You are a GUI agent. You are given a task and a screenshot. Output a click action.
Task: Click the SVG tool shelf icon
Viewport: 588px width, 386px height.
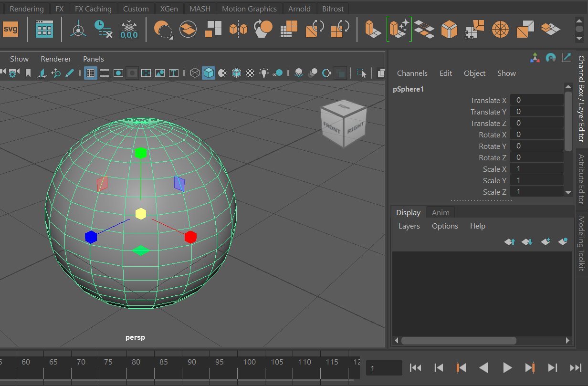pyautogui.click(x=10, y=29)
